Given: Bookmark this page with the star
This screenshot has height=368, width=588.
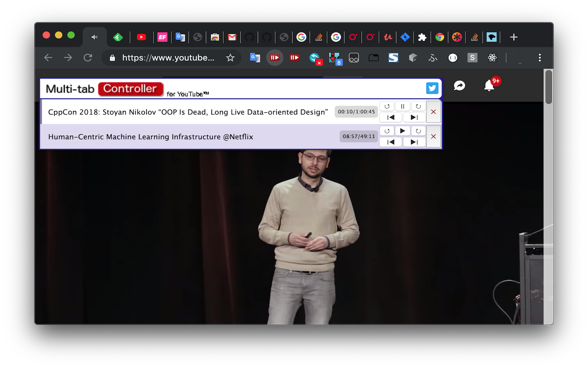Looking at the screenshot, I should (x=230, y=58).
